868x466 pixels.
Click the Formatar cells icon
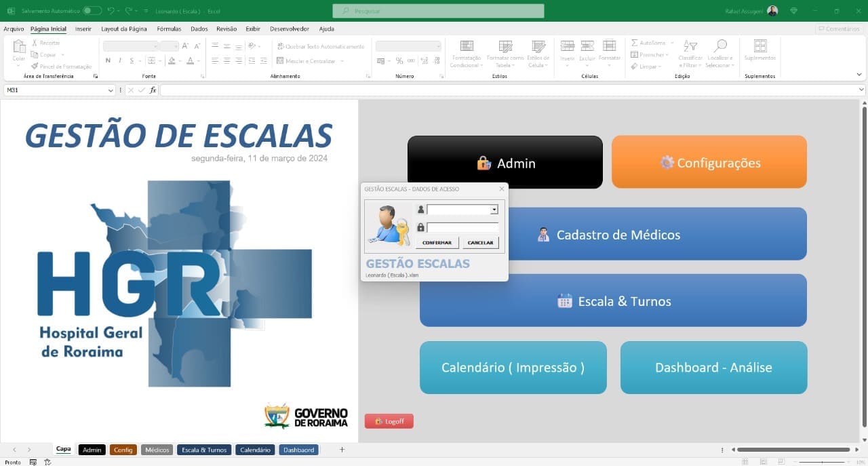(x=610, y=45)
